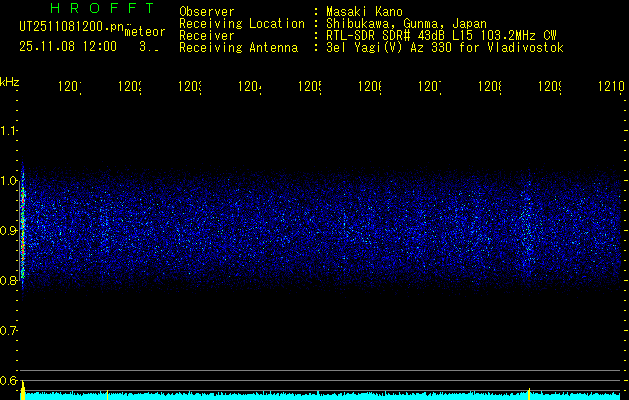Click the kHz axis unit label

click(x=10, y=81)
